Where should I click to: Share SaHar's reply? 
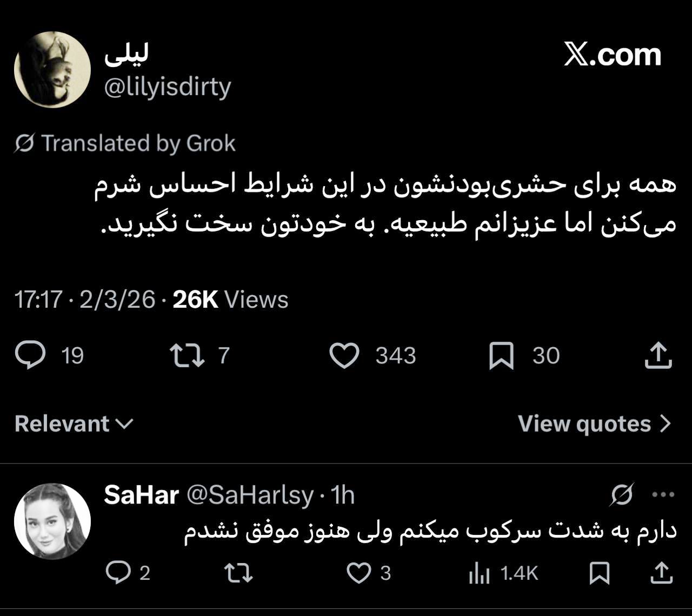(x=661, y=573)
